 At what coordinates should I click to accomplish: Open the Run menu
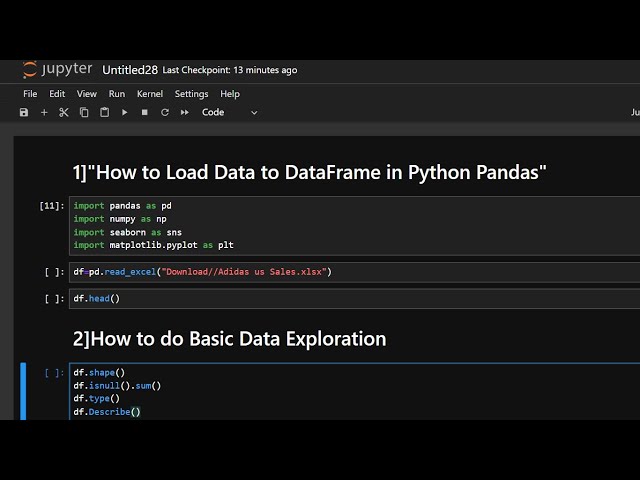[117, 94]
